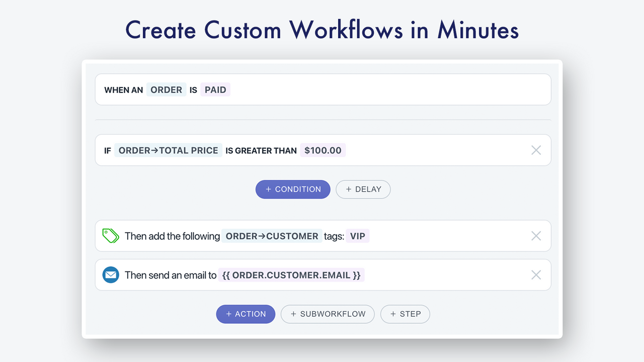The image size is (644, 362).
Task: Click the 'WHEN AN' trigger label
Action: pos(124,90)
